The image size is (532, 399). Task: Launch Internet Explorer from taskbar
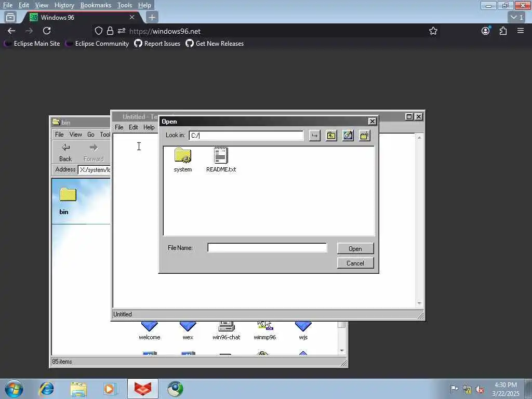click(x=46, y=389)
